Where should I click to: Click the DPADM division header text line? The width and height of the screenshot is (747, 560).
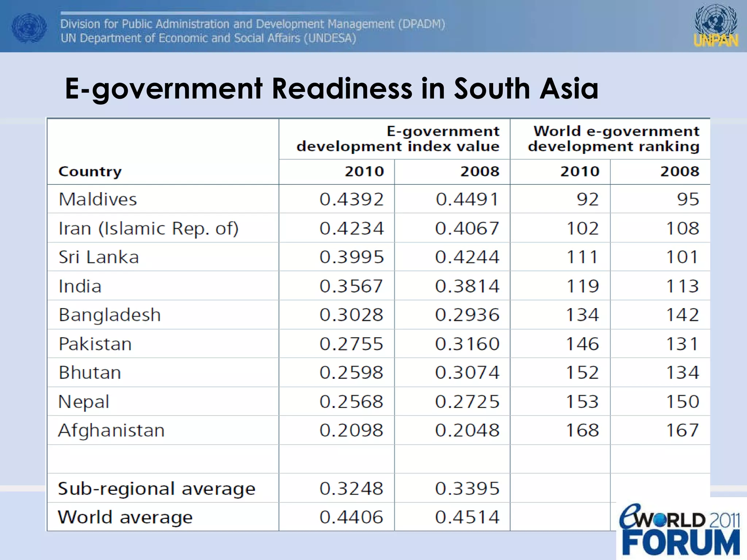253,24
